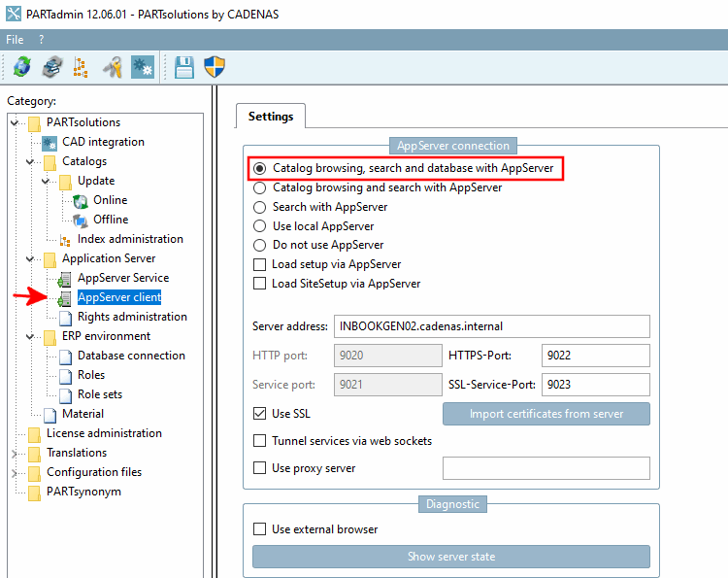The width and height of the screenshot is (728, 578).
Task: Select License administration in the tree
Action: 104,433
